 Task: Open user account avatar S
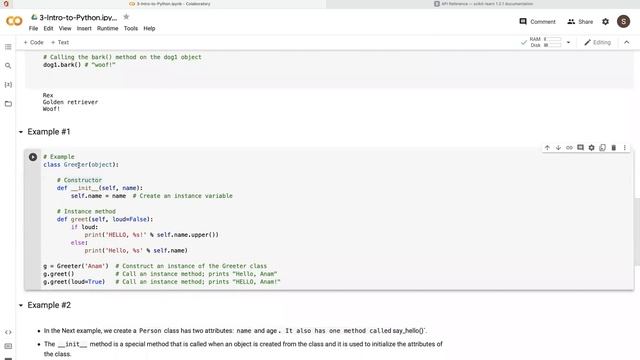[x=623, y=22]
